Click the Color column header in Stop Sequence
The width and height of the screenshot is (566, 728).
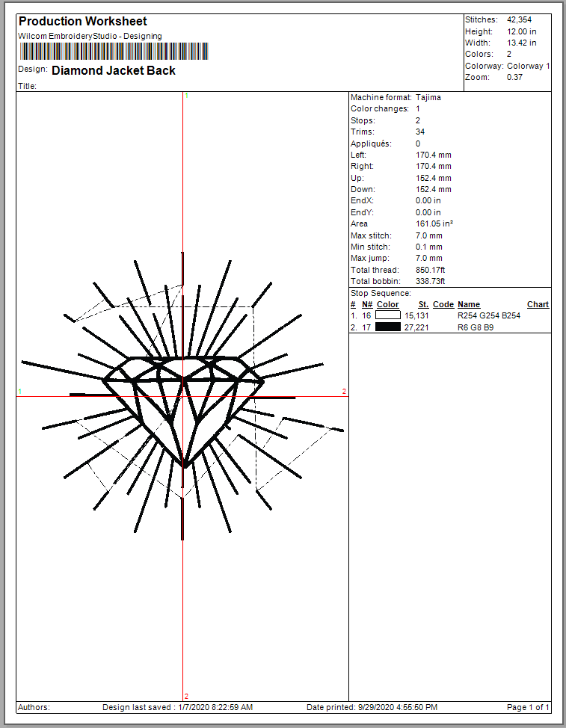[387, 305]
